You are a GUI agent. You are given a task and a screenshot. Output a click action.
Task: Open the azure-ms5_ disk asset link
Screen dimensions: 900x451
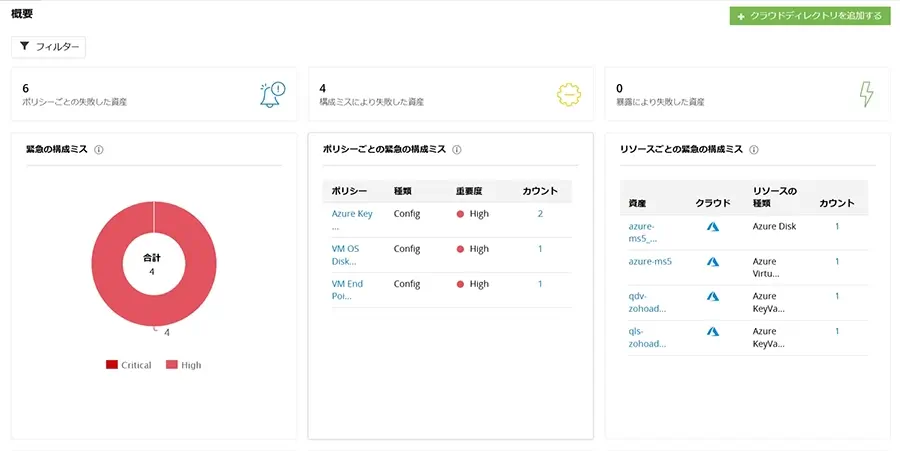tap(643, 232)
